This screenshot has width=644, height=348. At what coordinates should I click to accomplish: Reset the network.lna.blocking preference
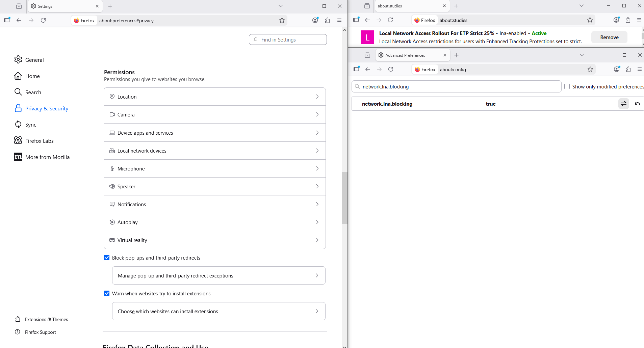point(637,104)
